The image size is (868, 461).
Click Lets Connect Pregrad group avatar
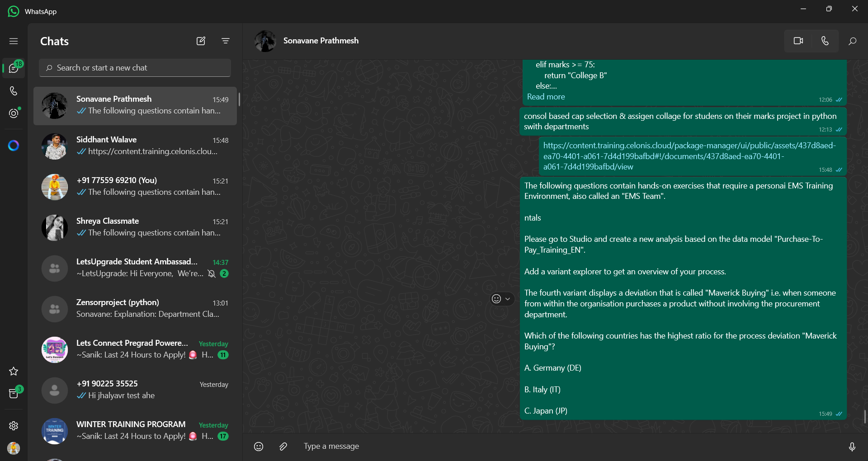(55, 350)
